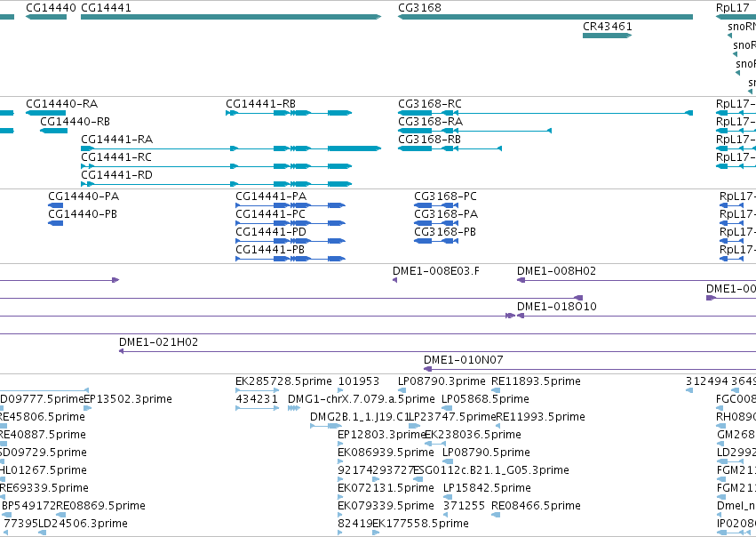This screenshot has width=756, height=537.
Task: Open clone DME1-010N07
Action: 464,359
